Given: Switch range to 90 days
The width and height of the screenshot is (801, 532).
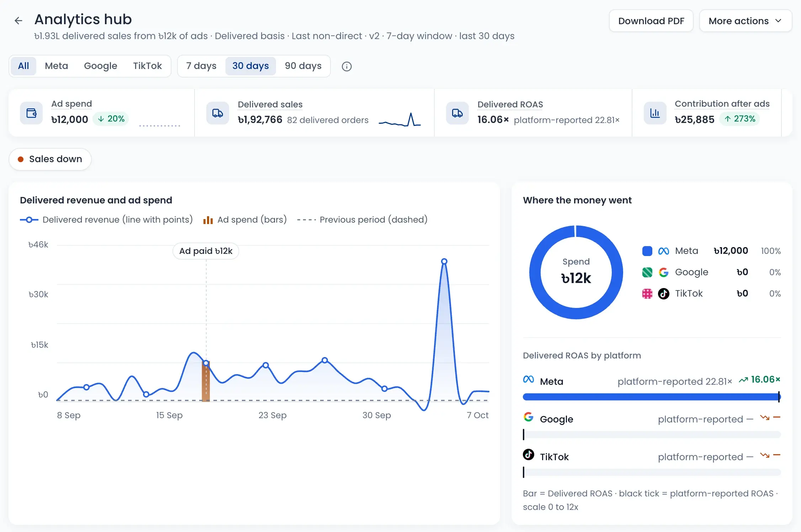Looking at the screenshot, I should point(303,66).
